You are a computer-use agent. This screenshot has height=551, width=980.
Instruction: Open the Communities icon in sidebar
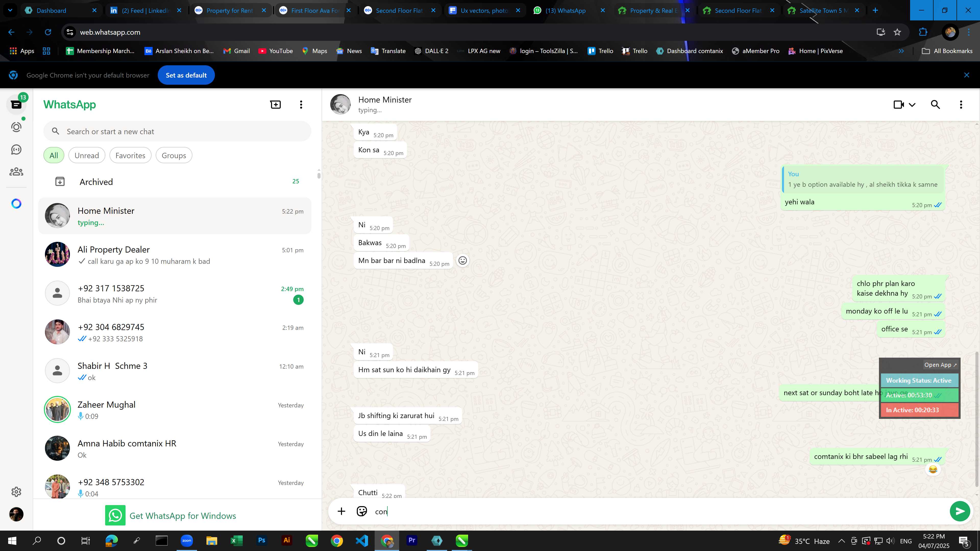(16, 172)
